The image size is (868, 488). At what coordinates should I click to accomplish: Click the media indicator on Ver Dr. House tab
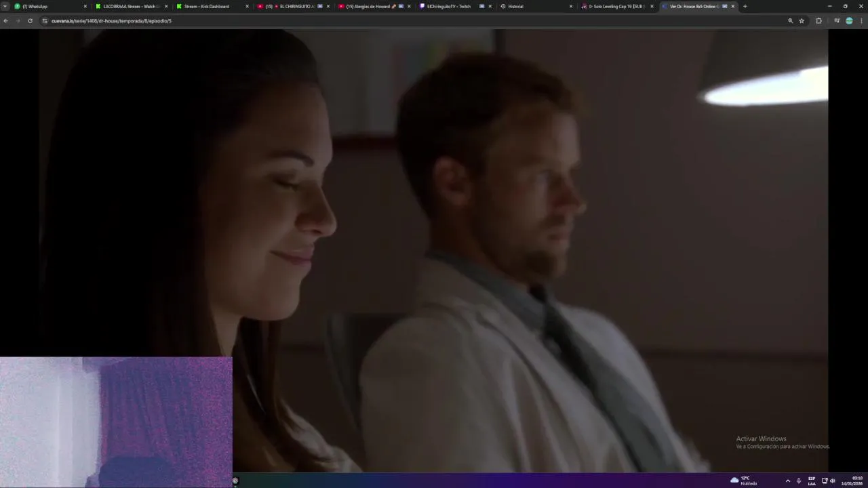(725, 6)
